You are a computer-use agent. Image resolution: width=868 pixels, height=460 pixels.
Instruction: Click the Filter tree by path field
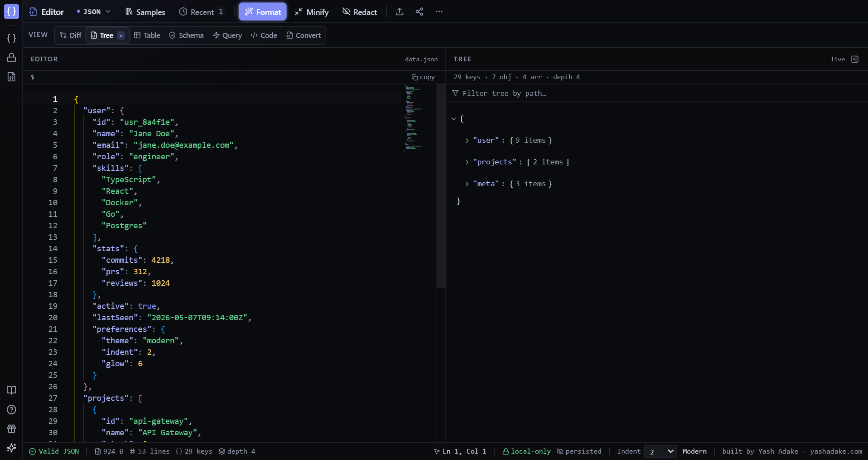[657, 93]
